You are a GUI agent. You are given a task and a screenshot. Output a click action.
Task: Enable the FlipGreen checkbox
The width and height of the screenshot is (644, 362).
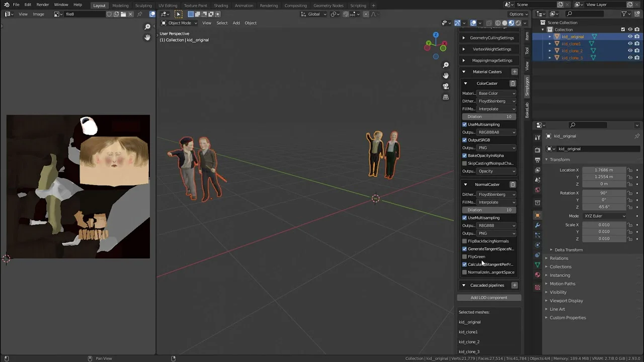(x=464, y=257)
